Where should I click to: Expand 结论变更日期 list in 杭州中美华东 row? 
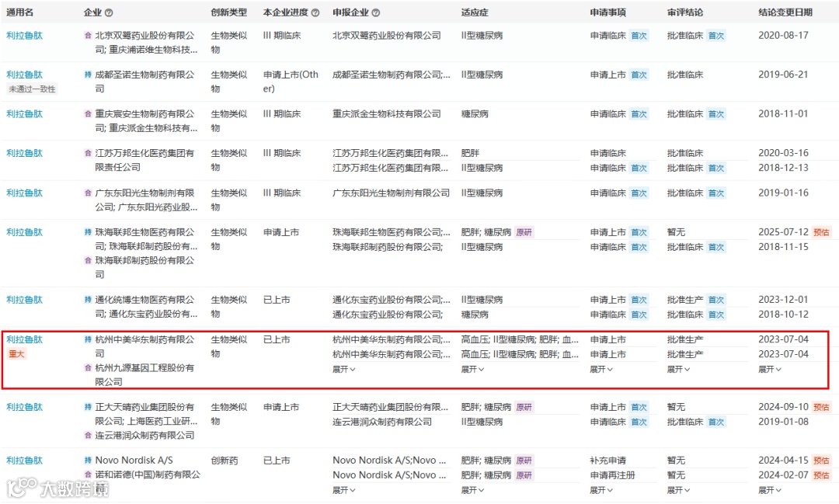click(x=770, y=369)
